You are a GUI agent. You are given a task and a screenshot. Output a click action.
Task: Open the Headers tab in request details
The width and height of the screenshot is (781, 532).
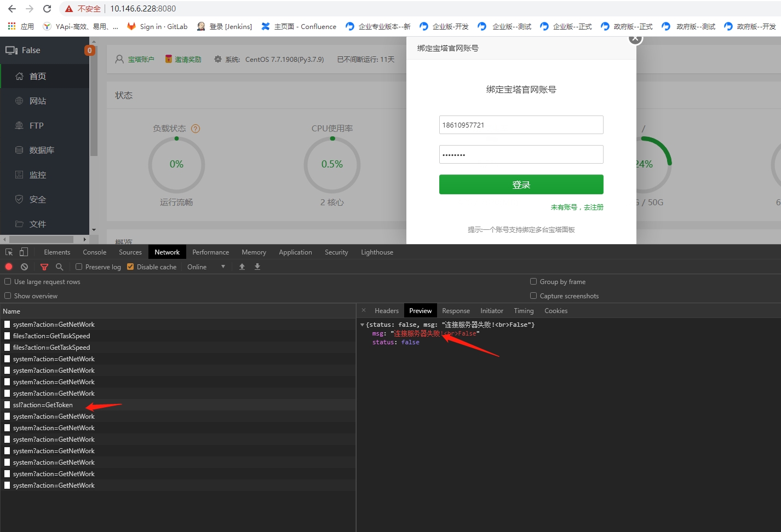387,310
